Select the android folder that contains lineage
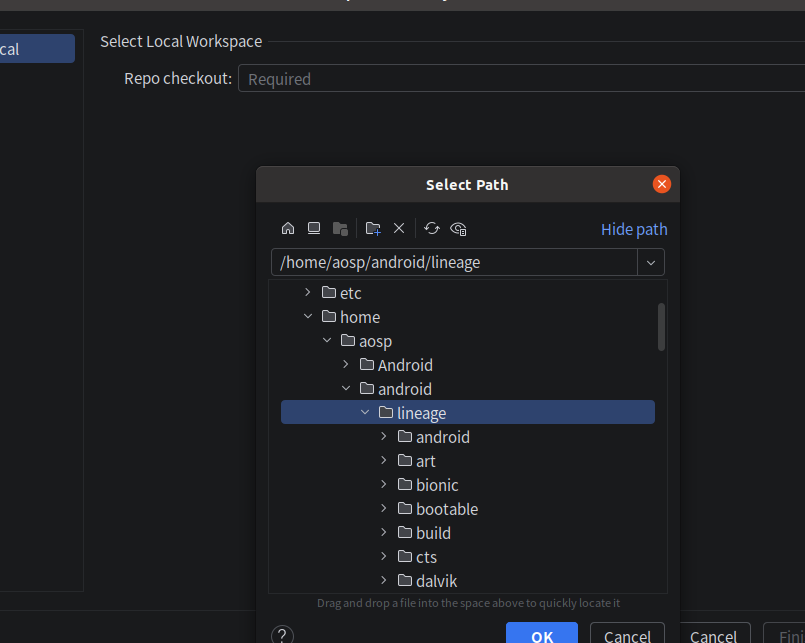Viewport: 805px width, 643px height. coord(405,389)
